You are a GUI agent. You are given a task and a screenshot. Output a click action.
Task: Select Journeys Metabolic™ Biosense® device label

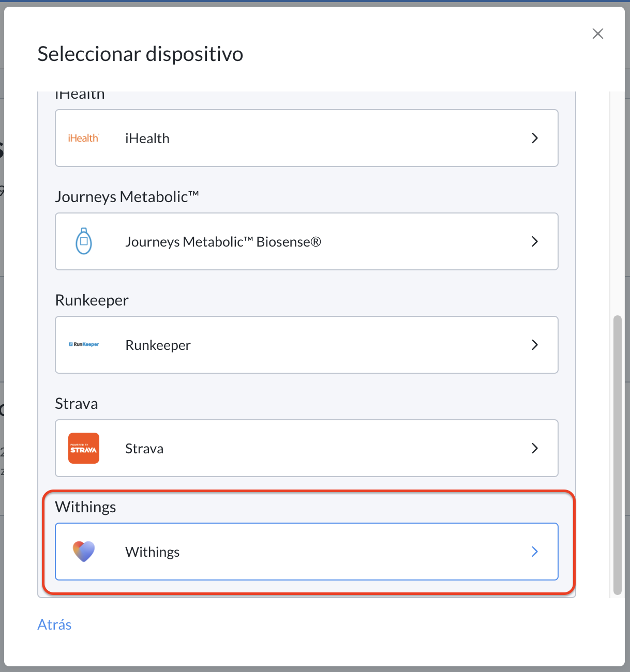(223, 242)
